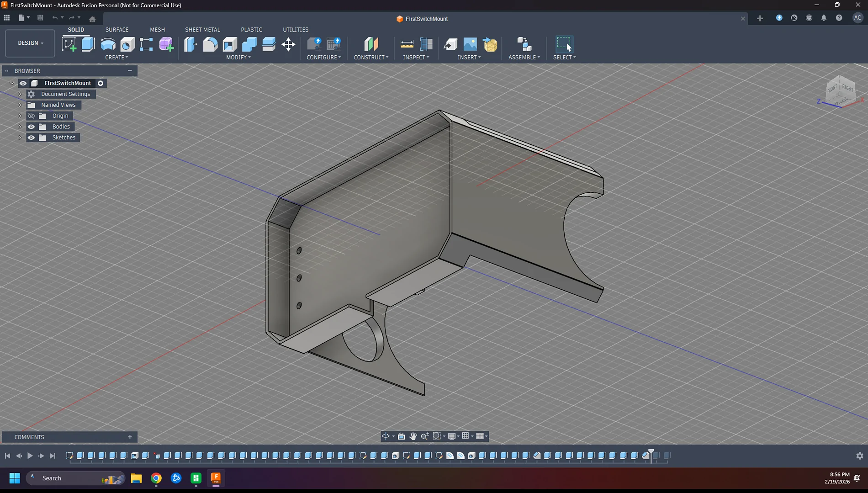The height and width of the screenshot is (493, 868).
Task: Open the DESIGN workspace dropdown
Action: (x=30, y=43)
